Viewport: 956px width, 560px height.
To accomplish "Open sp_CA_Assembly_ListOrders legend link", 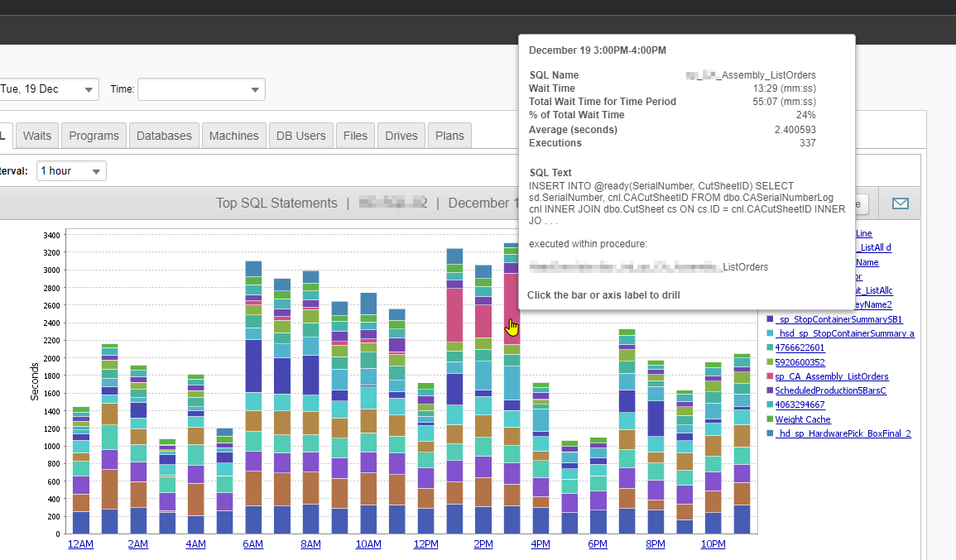I will (832, 376).
